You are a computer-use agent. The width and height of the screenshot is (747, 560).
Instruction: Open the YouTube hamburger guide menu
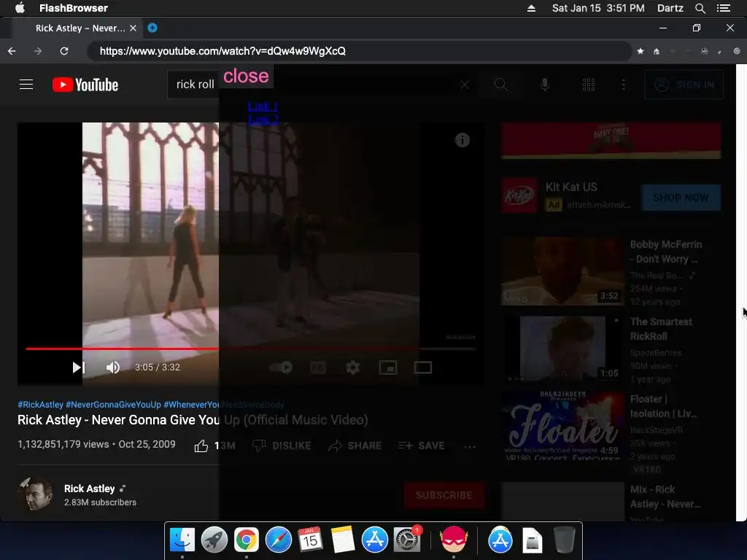coord(26,85)
